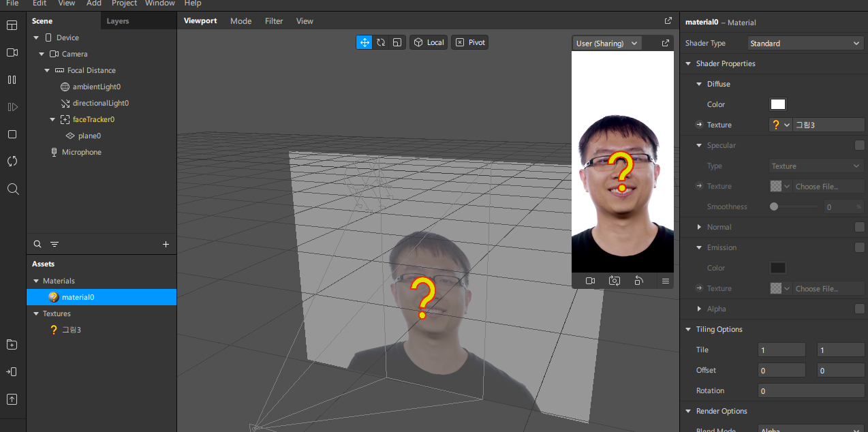Viewport: 868px width, 432px height.
Task: Click the Rotation value field
Action: click(x=811, y=390)
